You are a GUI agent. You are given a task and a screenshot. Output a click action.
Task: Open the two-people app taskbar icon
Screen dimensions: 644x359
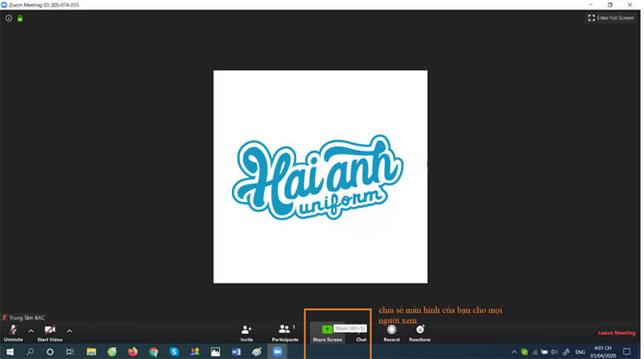click(x=195, y=352)
